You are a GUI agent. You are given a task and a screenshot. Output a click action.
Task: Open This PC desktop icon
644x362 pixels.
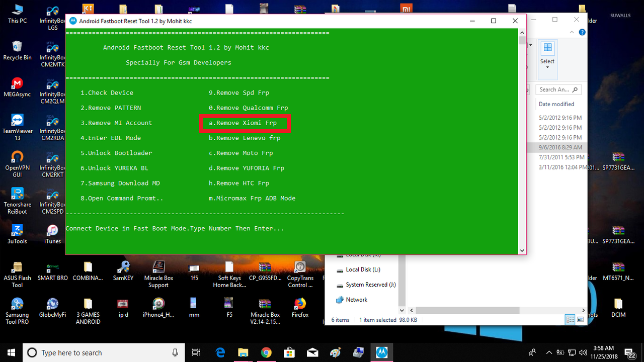[x=17, y=14]
